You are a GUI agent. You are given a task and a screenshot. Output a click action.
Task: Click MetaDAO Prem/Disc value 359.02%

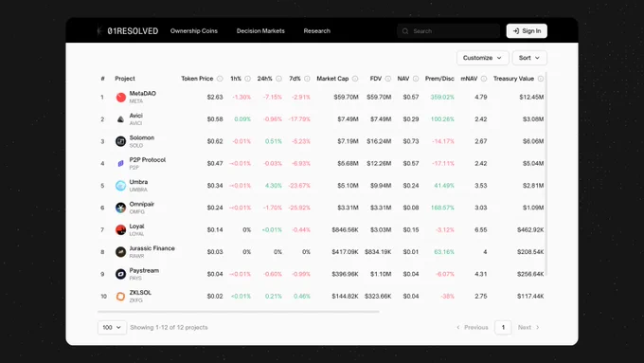tap(442, 98)
